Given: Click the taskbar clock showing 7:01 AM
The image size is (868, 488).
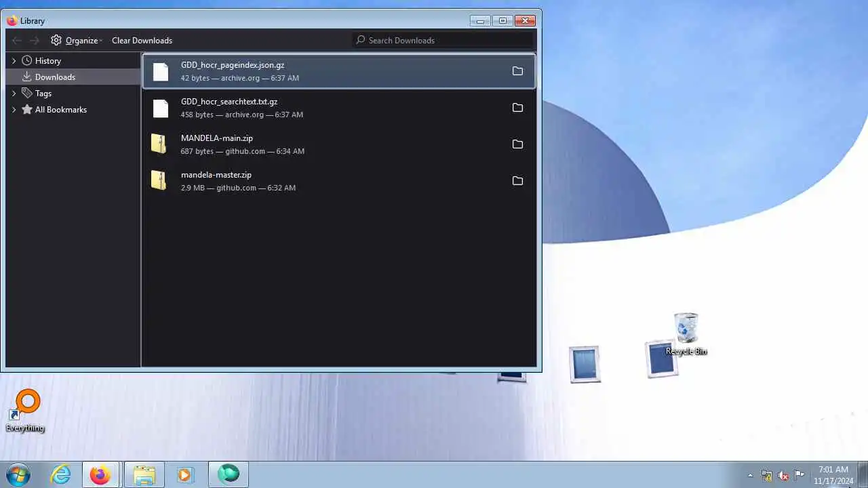Looking at the screenshot, I should point(833,475).
